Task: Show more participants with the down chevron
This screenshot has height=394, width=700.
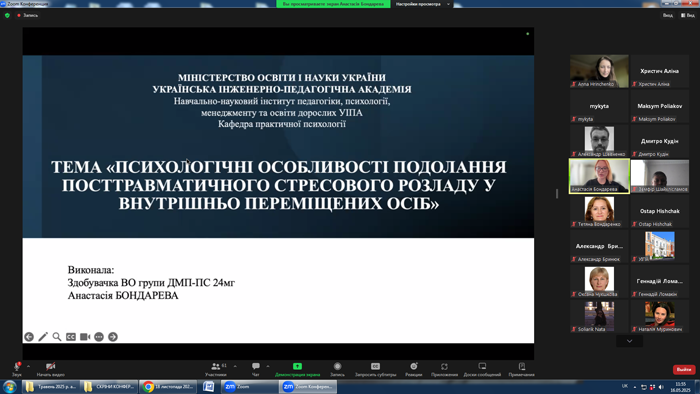Action: click(x=629, y=341)
